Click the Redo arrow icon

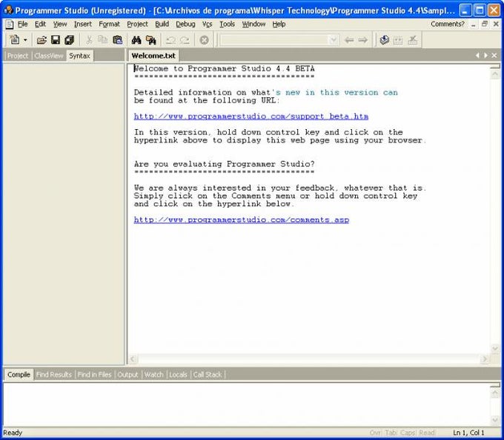pyautogui.click(x=185, y=40)
